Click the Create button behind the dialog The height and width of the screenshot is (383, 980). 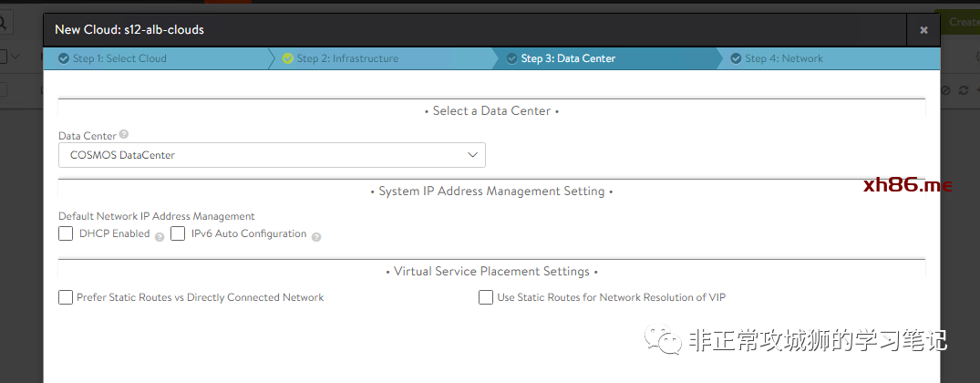(x=963, y=21)
